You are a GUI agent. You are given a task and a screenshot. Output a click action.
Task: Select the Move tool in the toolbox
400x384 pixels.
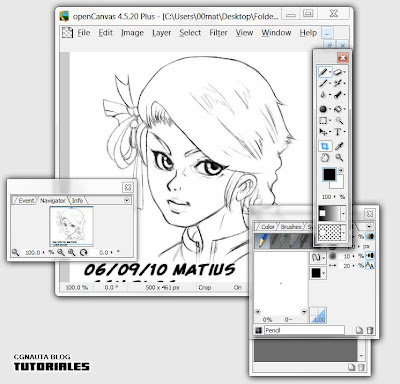[x=323, y=132]
